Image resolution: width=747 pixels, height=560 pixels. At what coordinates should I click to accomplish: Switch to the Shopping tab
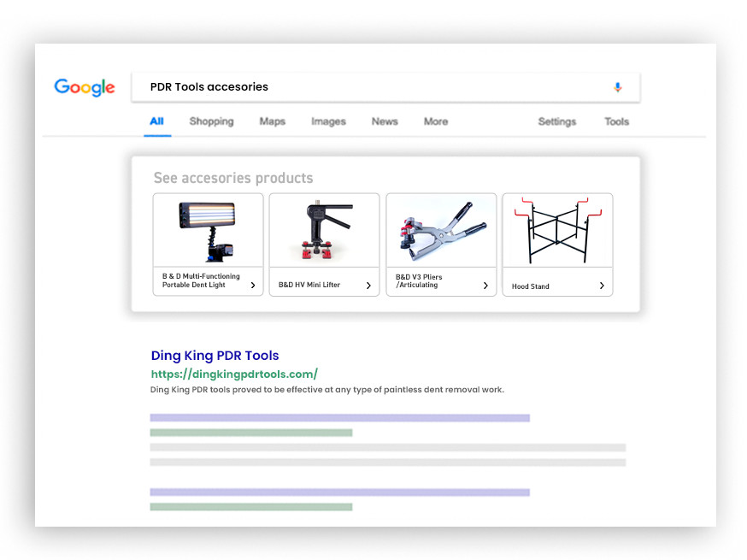[211, 121]
